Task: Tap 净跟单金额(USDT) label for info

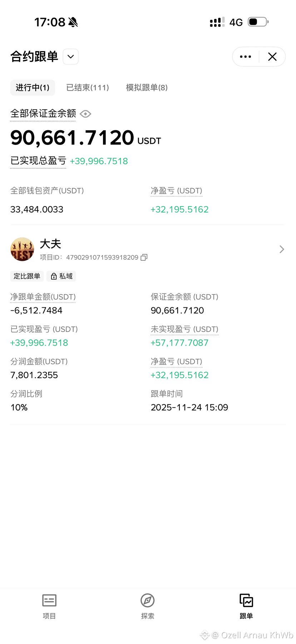Action: (x=43, y=297)
